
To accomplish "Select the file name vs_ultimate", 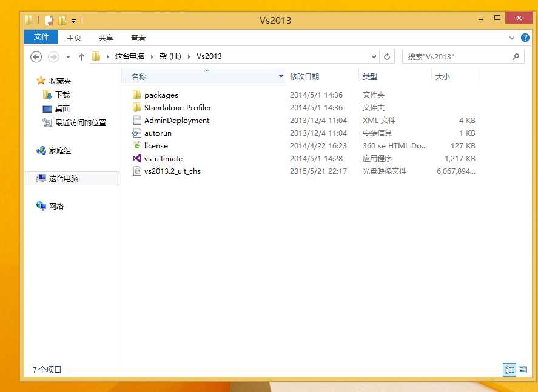I will pos(163,158).
